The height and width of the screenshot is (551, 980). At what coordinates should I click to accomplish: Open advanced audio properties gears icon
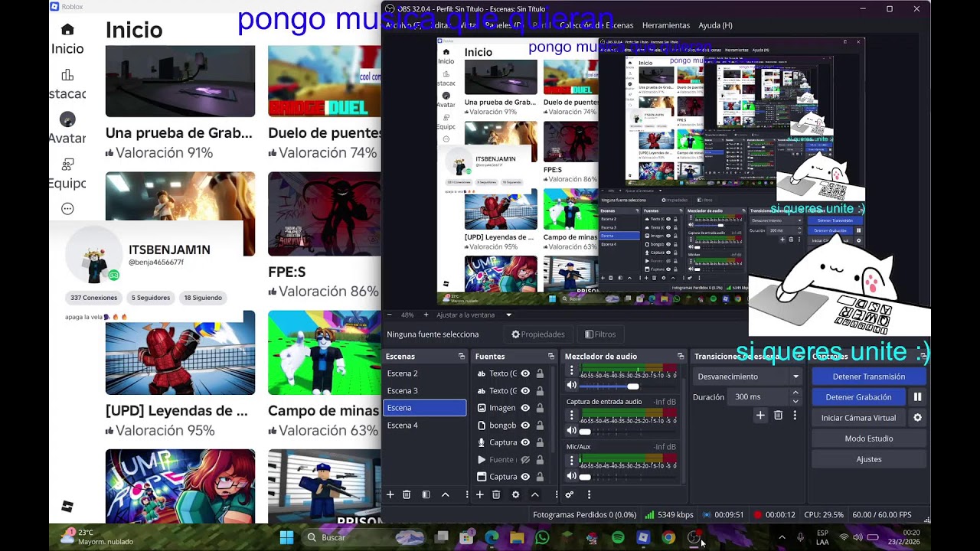tap(570, 495)
